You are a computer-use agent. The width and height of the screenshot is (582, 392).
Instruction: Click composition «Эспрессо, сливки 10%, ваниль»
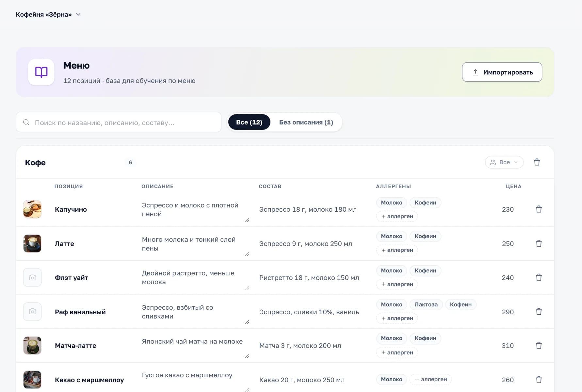(x=309, y=312)
